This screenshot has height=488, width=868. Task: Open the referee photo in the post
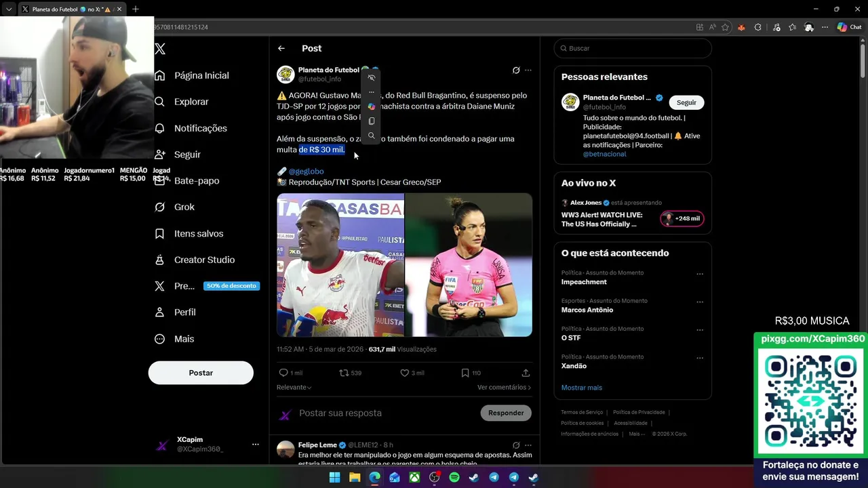pos(469,265)
